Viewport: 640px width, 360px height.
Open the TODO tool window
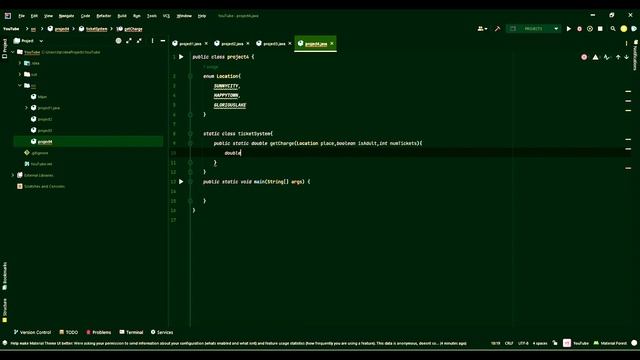click(69, 332)
